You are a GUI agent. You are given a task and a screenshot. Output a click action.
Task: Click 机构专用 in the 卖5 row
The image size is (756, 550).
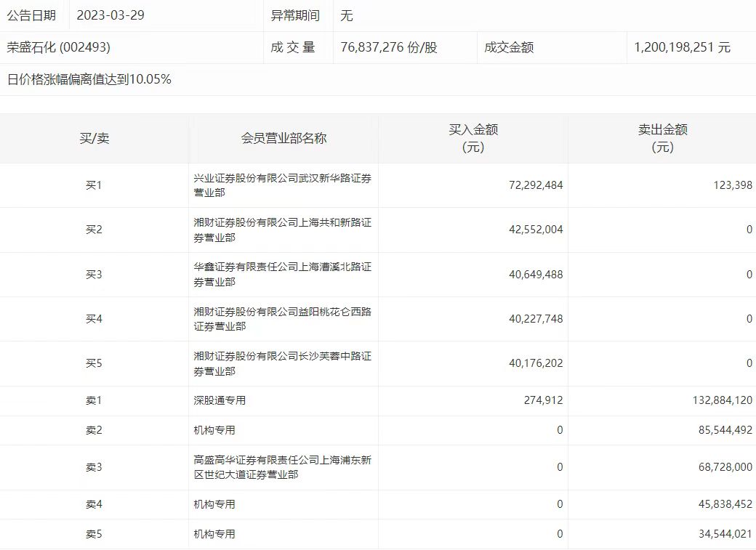(x=214, y=534)
